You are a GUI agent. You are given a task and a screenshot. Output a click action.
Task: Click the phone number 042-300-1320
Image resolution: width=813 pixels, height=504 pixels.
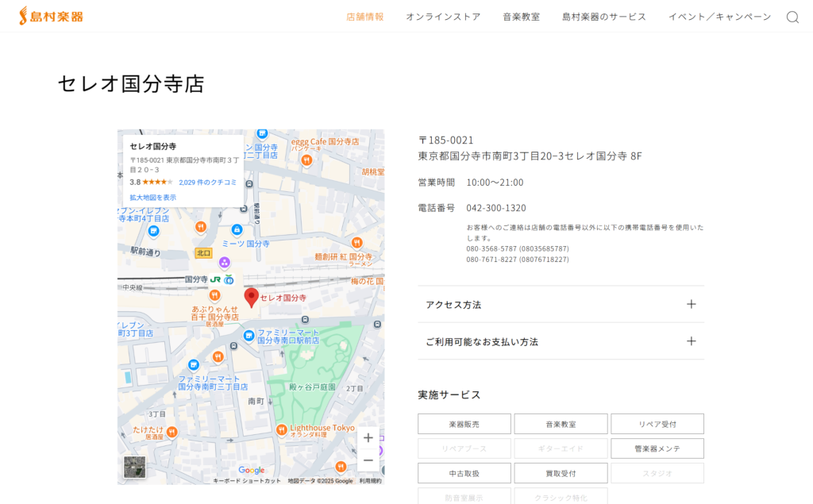(496, 208)
